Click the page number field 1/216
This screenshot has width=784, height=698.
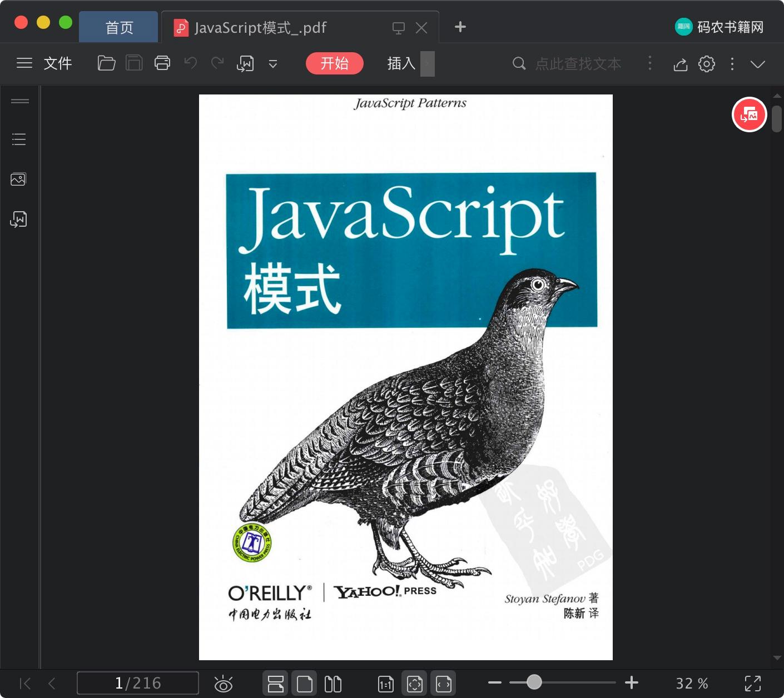click(x=138, y=683)
